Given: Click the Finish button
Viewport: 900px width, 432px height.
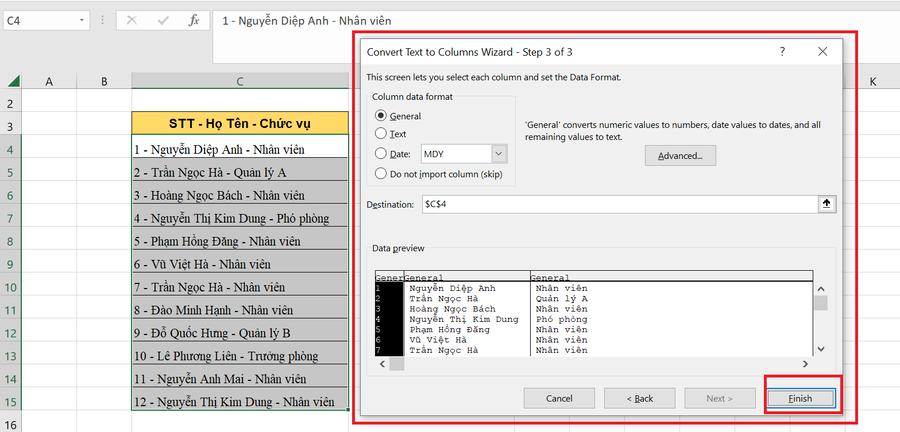Looking at the screenshot, I should [x=800, y=398].
